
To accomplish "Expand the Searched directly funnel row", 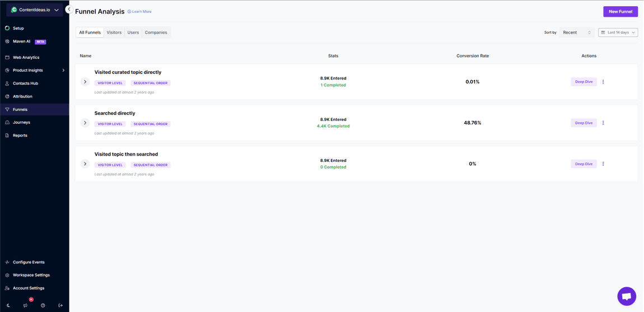I will 85,123.
